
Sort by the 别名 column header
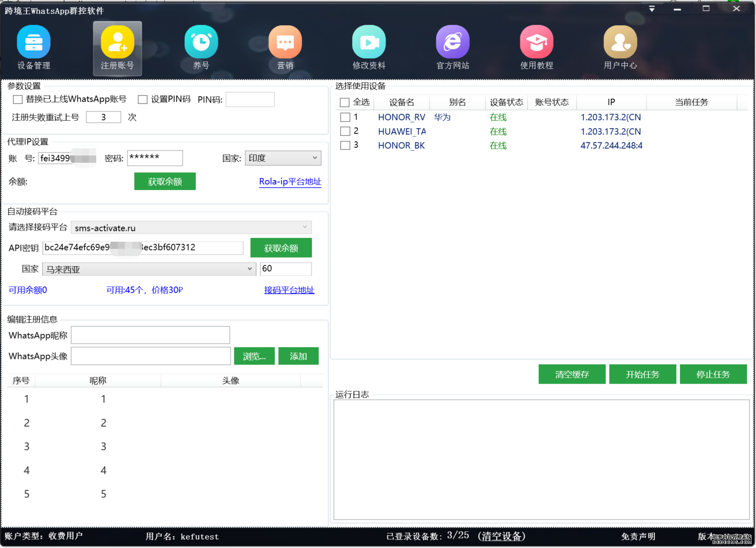[457, 103]
